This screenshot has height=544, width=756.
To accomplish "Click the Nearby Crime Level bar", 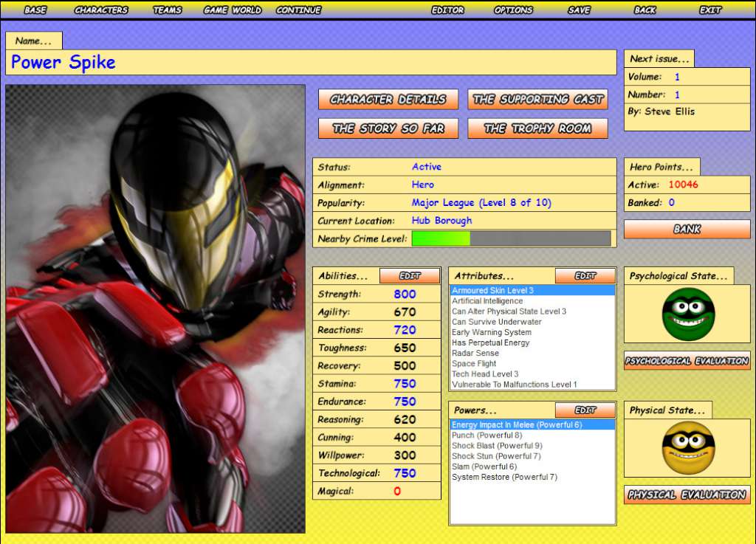I will coord(512,238).
